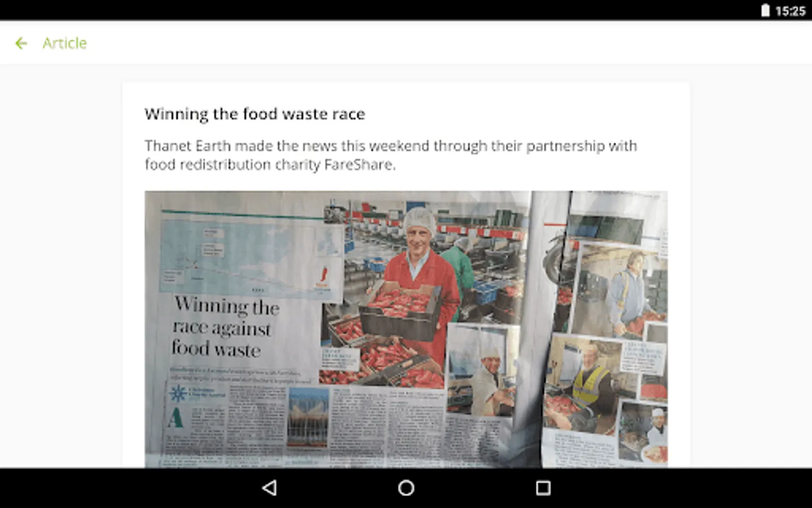This screenshot has width=812, height=508.
Task: Tap the Android back navigation triangle
Action: (270, 488)
